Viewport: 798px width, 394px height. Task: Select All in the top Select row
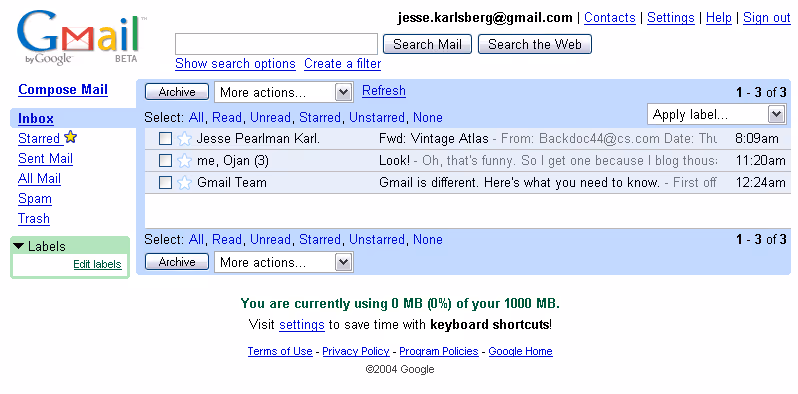point(196,118)
